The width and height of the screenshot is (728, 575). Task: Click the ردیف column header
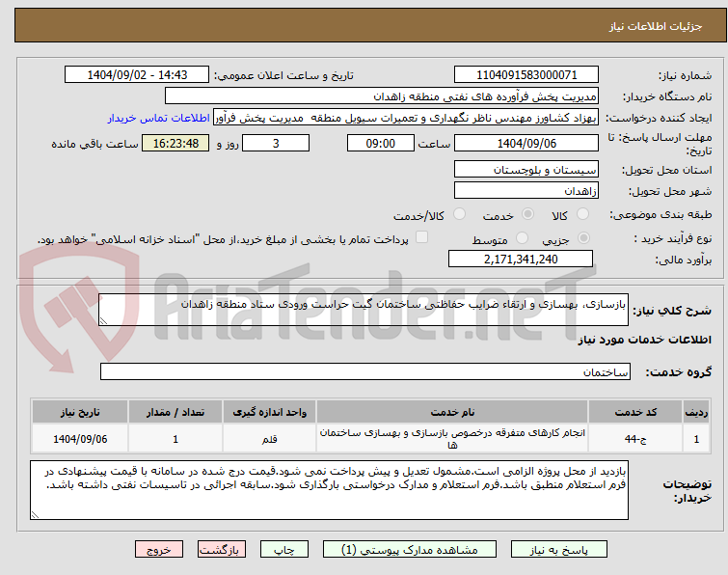click(x=696, y=413)
